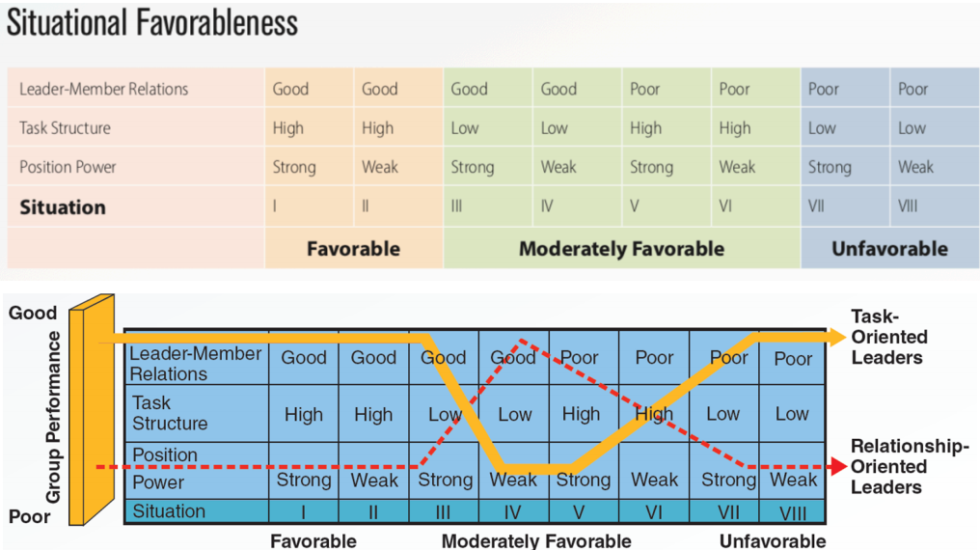Click Situation I cell in the lower chart
The width and height of the screenshot is (980, 550).
tap(304, 511)
